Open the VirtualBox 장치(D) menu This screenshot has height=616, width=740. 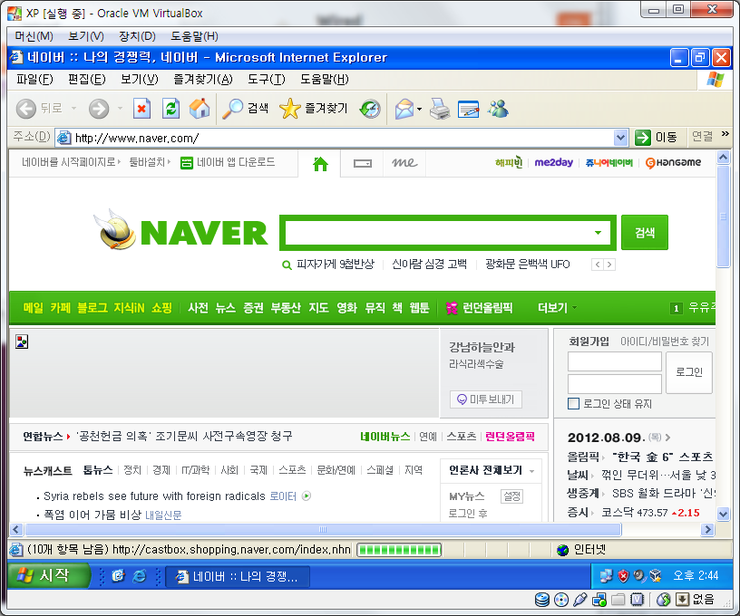tap(137, 36)
